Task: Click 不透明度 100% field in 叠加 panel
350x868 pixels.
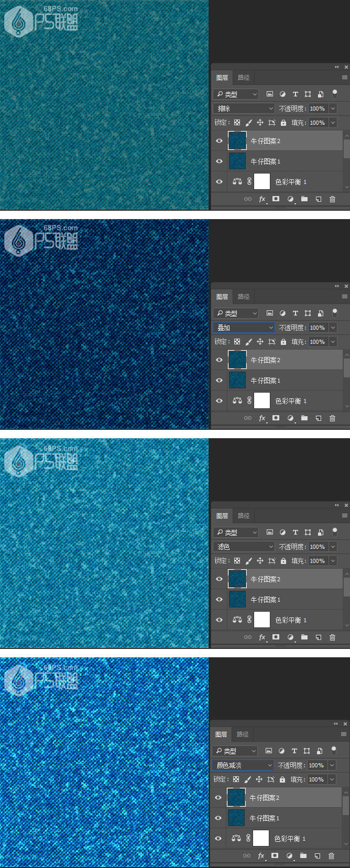Action: (318, 328)
